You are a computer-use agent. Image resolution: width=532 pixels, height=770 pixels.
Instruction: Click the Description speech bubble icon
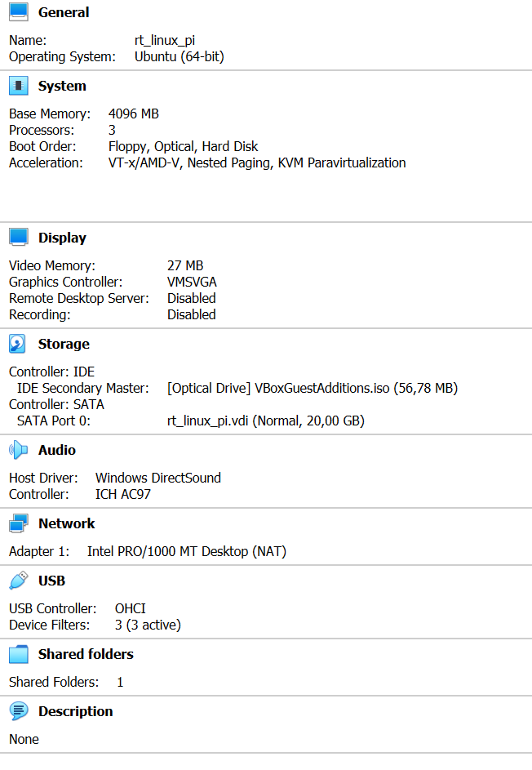19,711
